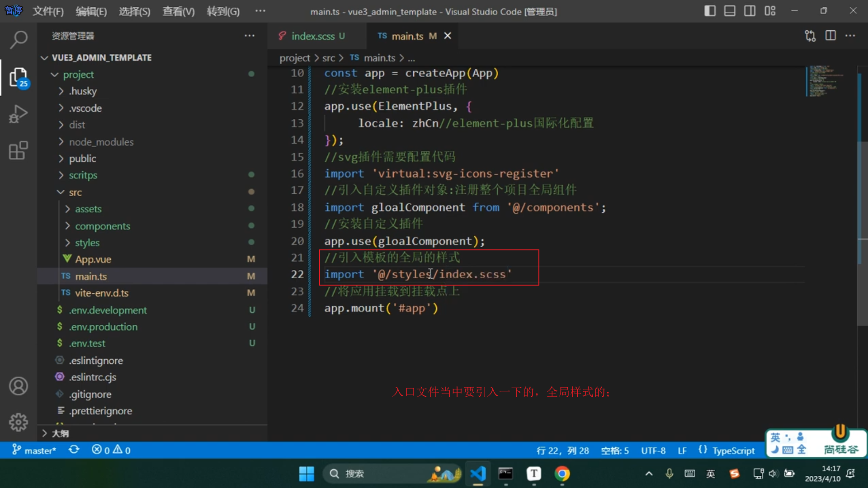Screen dimensions: 868x488
Task: Open the Run and Debug view
Action: (18, 114)
